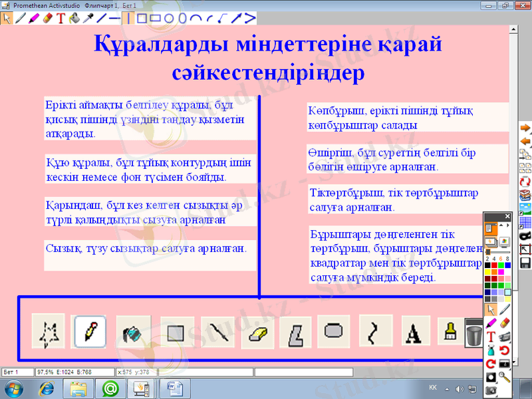Click the letter A picture on flipchart

click(x=413, y=331)
